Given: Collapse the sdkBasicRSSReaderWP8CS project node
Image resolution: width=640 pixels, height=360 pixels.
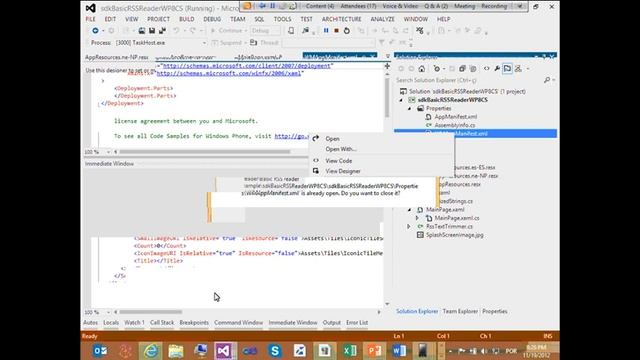Looking at the screenshot, I should [x=401, y=100].
